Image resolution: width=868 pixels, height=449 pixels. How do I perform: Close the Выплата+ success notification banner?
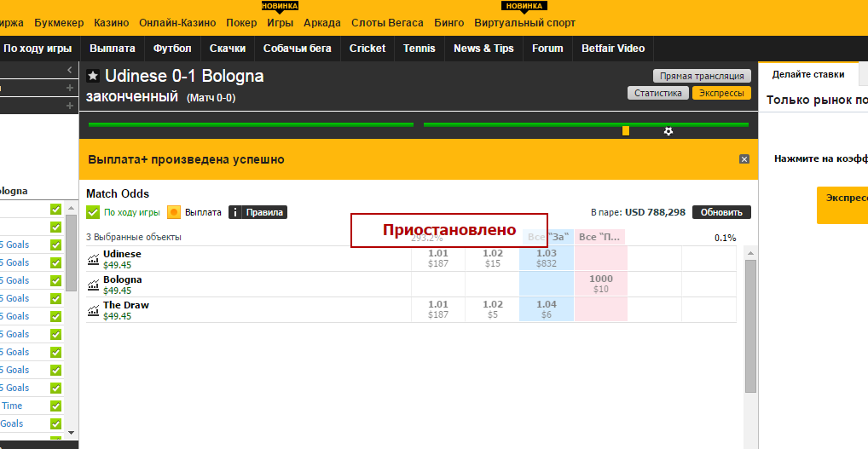[x=744, y=159]
